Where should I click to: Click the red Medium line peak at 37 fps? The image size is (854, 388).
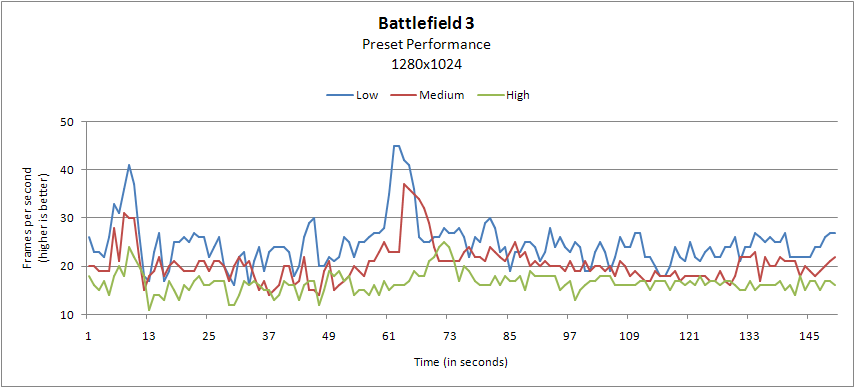coord(404,184)
